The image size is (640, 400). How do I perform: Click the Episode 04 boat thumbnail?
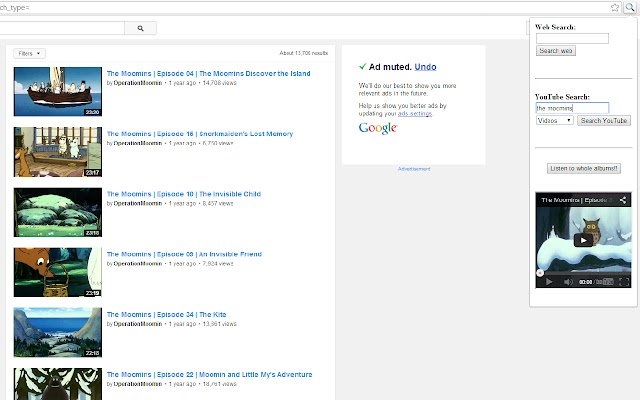click(58, 91)
